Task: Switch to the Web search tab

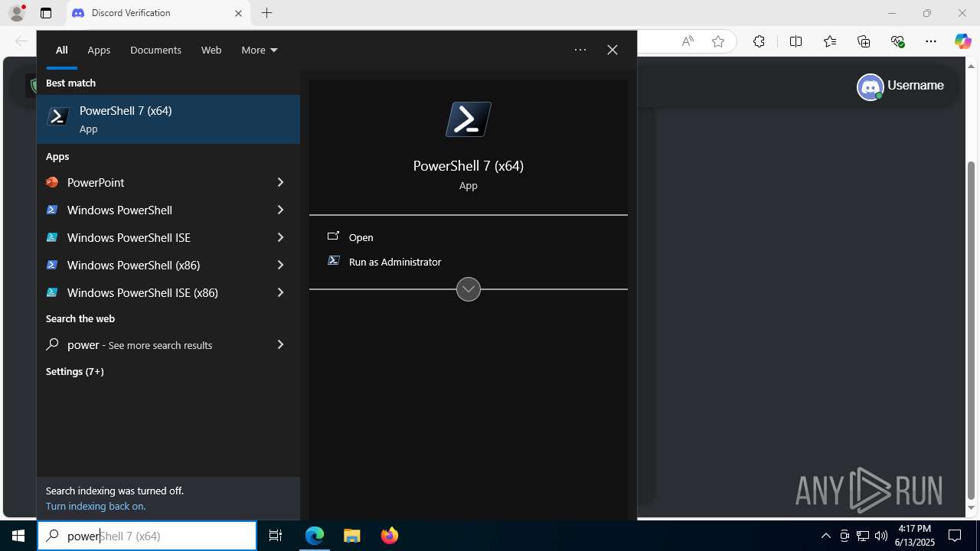Action: (211, 50)
